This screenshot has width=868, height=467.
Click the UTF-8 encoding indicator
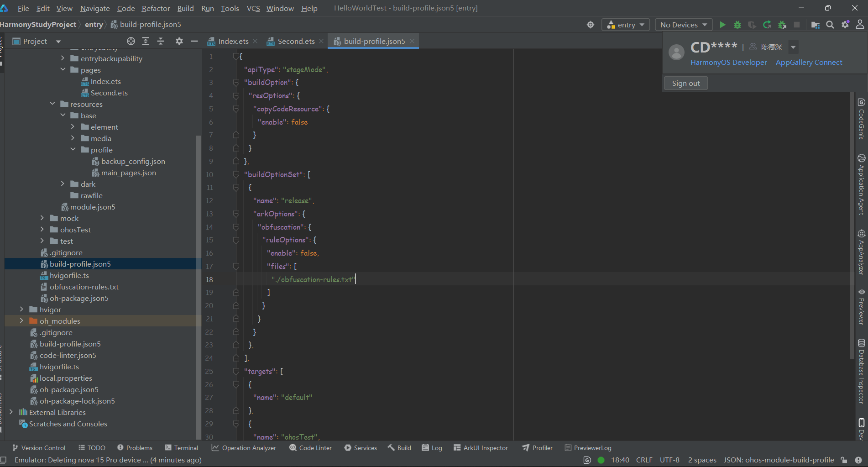(669, 460)
